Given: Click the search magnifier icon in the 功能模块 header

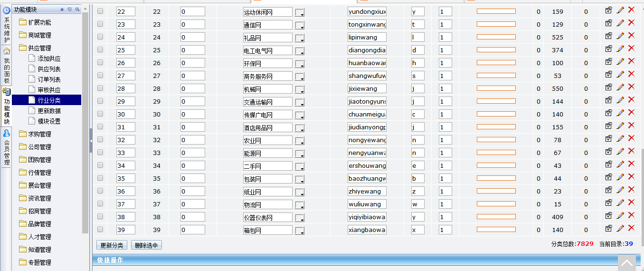Looking at the screenshot, I should [77, 10].
